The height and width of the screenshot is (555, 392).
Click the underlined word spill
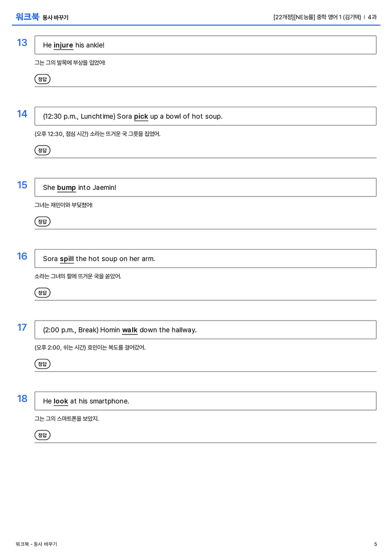coord(67,259)
